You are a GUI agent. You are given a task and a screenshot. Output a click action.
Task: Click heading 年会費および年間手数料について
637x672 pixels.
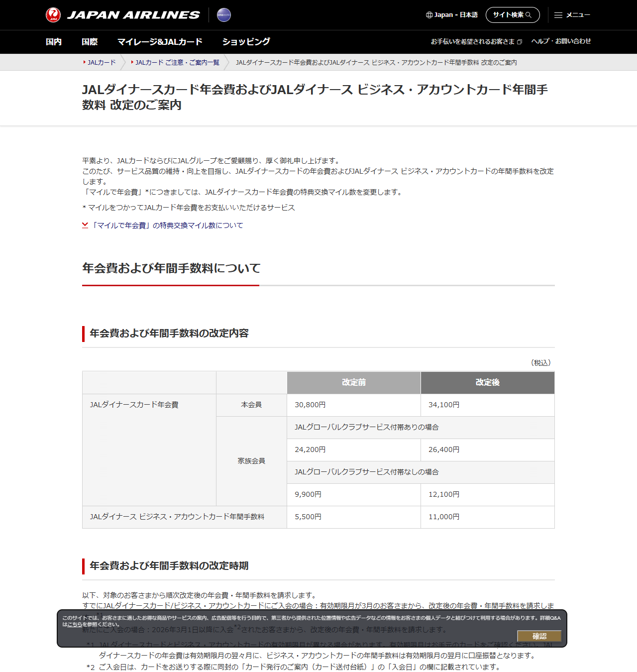pos(171,268)
